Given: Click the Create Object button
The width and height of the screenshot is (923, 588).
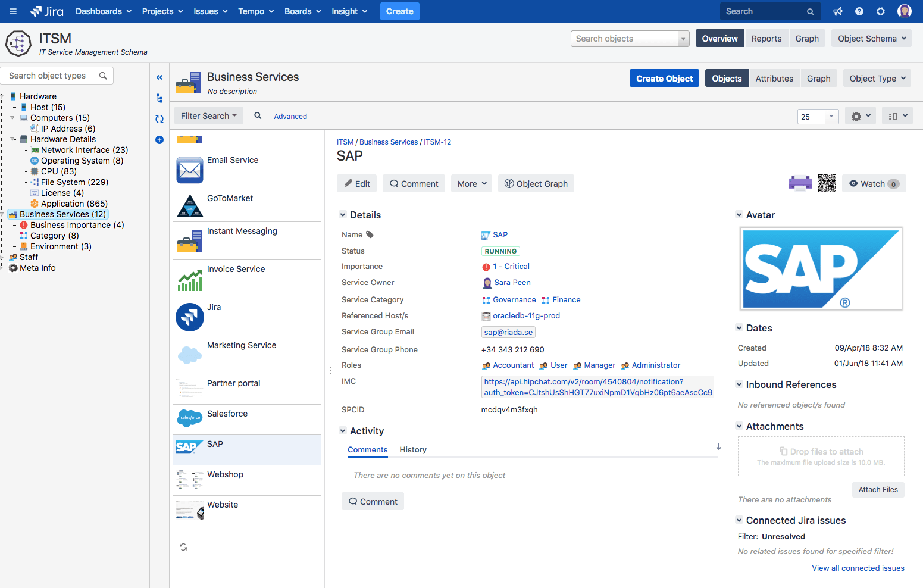Looking at the screenshot, I should tap(664, 79).
